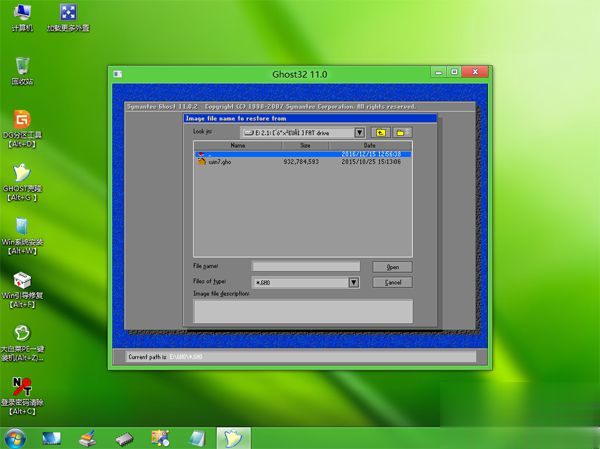
Task: Click the new folder icon in dialog
Action: tap(402, 132)
